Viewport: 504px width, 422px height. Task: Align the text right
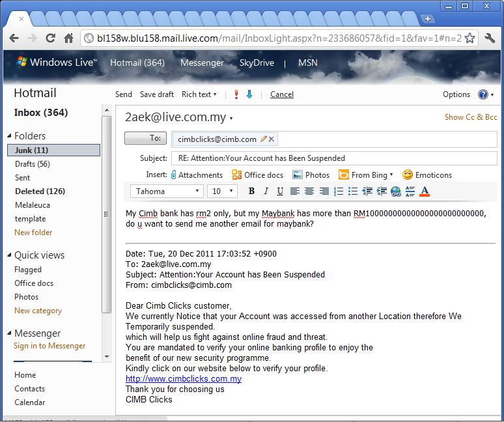point(324,191)
